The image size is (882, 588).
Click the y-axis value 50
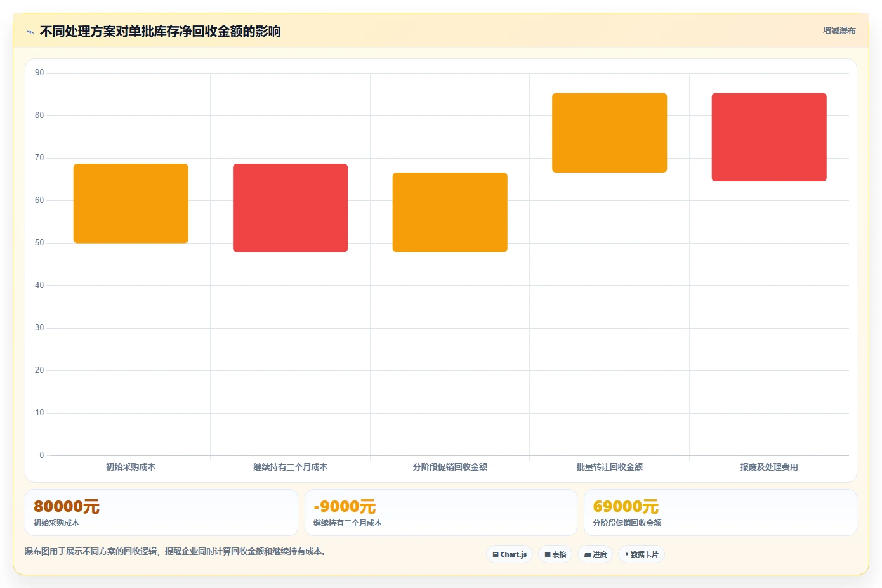[39, 243]
